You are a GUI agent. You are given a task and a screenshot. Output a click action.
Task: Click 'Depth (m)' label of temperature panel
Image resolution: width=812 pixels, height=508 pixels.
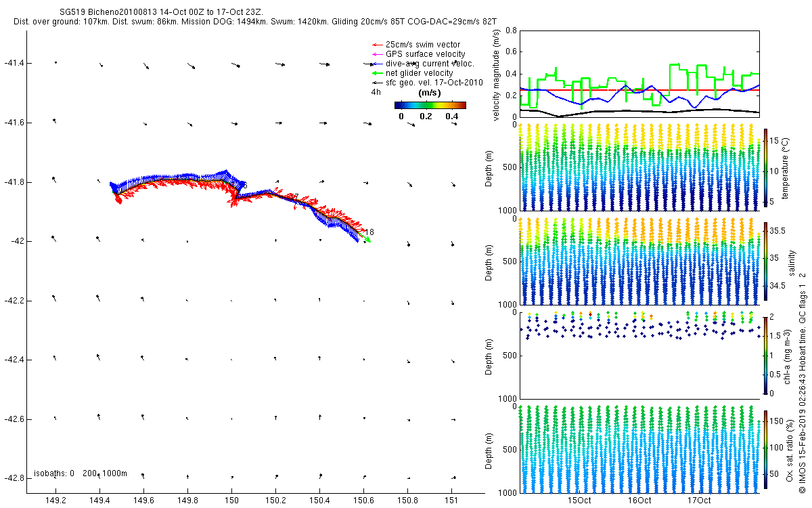(489, 167)
